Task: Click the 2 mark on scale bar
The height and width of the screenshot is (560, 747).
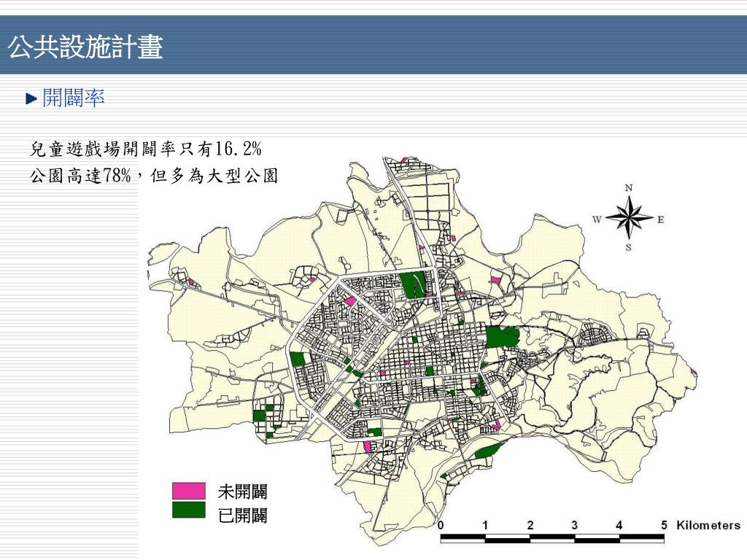Action: pyautogui.click(x=530, y=525)
